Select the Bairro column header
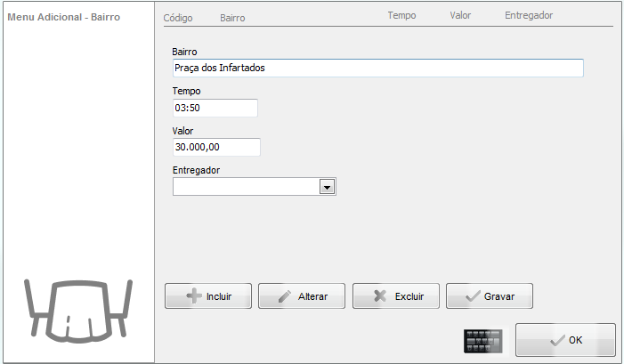 coord(232,17)
